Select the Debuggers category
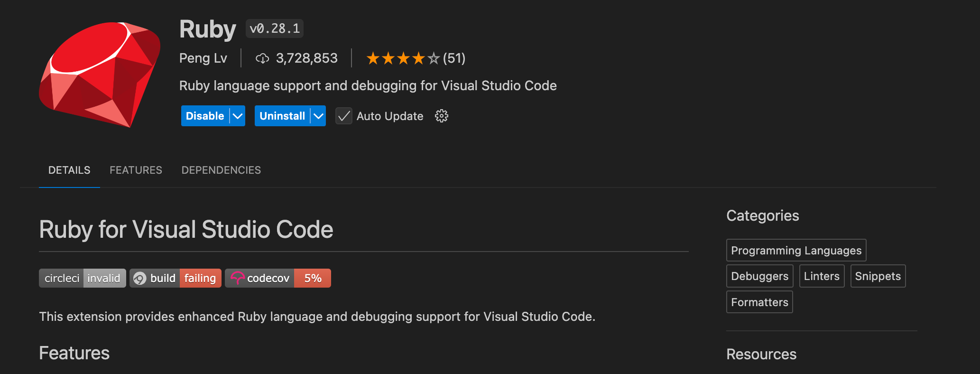Screen dimensions: 980x374 pyautogui.click(x=760, y=276)
